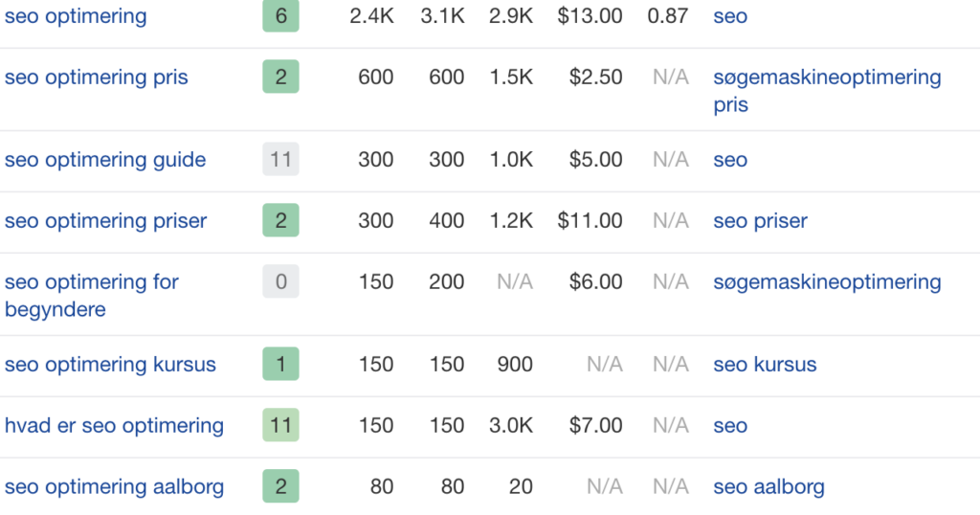This screenshot has width=980, height=515.
Task: Open parent topic 'seo aalborg' link
Action: pyautogui.click(x=768, y=487)
